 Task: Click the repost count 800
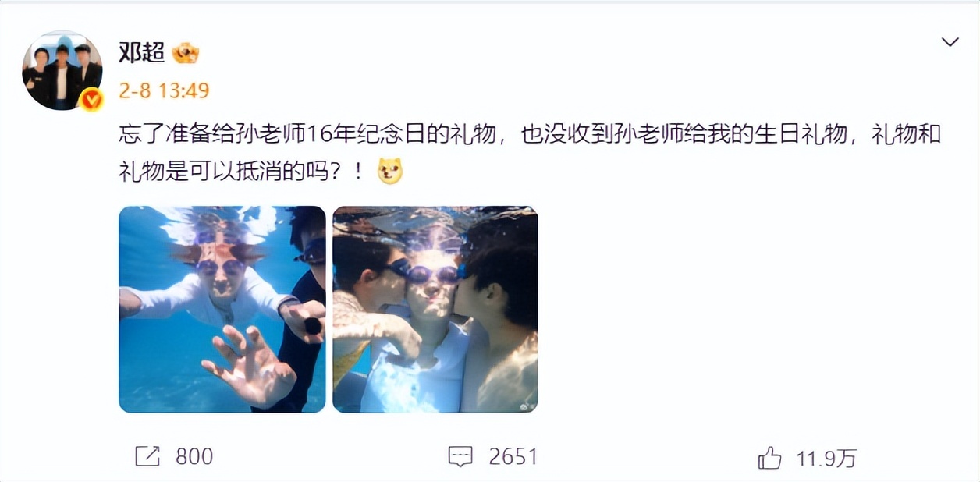pyautogui.click(x=194, y=456)
